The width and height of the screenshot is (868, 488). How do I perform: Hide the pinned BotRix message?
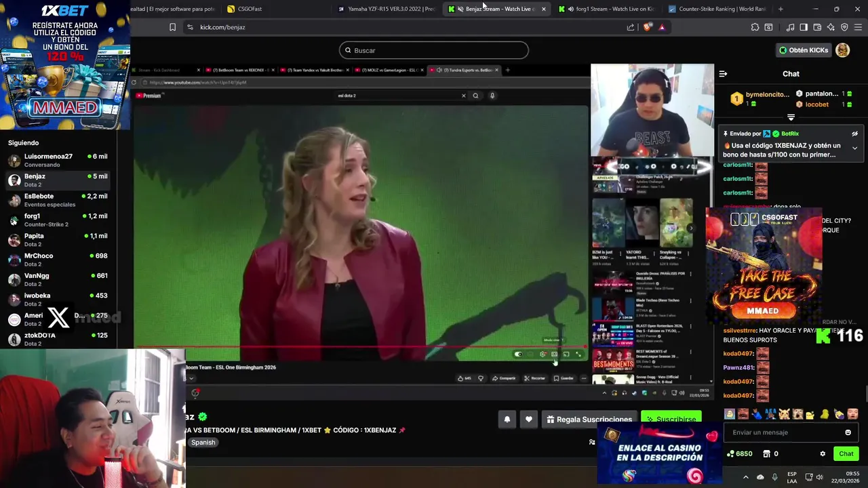pos(854,134)
